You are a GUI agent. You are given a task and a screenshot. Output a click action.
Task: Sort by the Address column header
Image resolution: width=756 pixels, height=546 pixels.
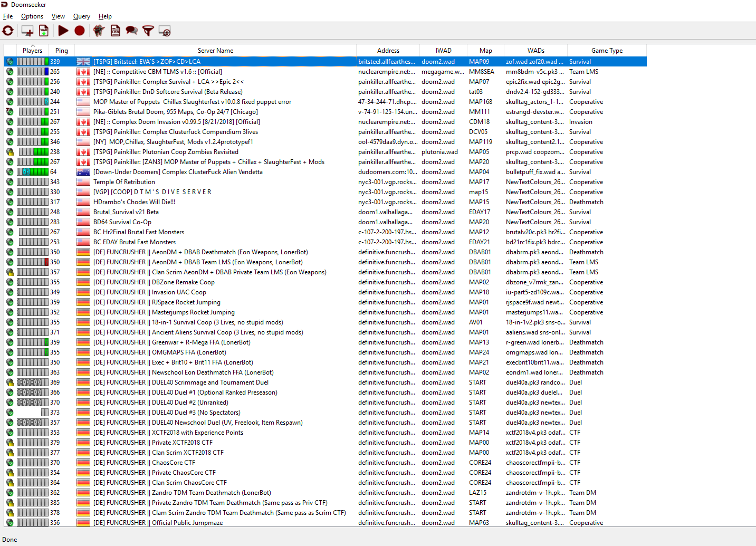click(x=388, y=51)
